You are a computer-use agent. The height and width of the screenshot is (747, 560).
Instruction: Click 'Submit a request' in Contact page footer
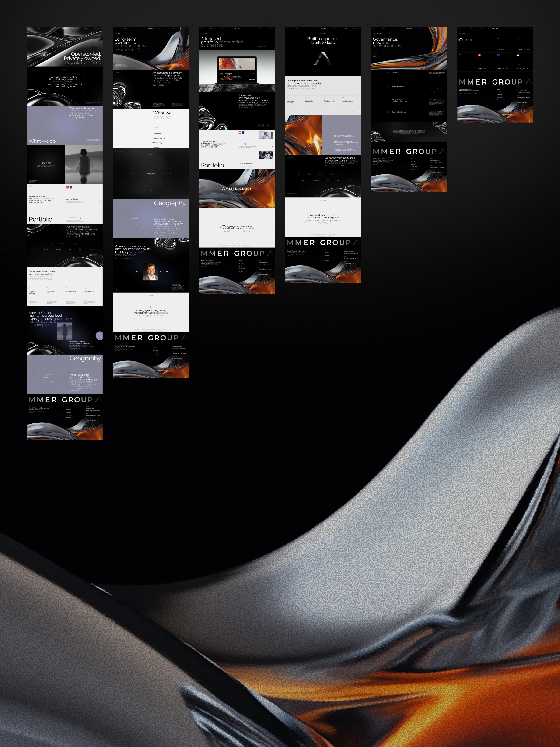521,103
